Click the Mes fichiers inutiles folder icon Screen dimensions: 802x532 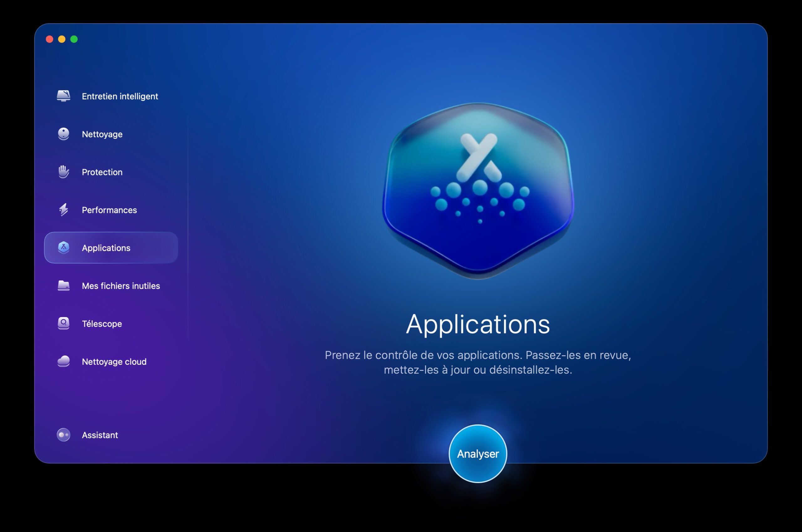[x=64, y=286]
